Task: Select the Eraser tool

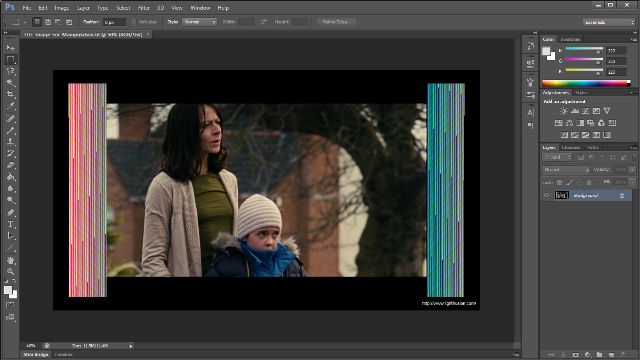Action: pyautogui.click(x=11, y=165)
